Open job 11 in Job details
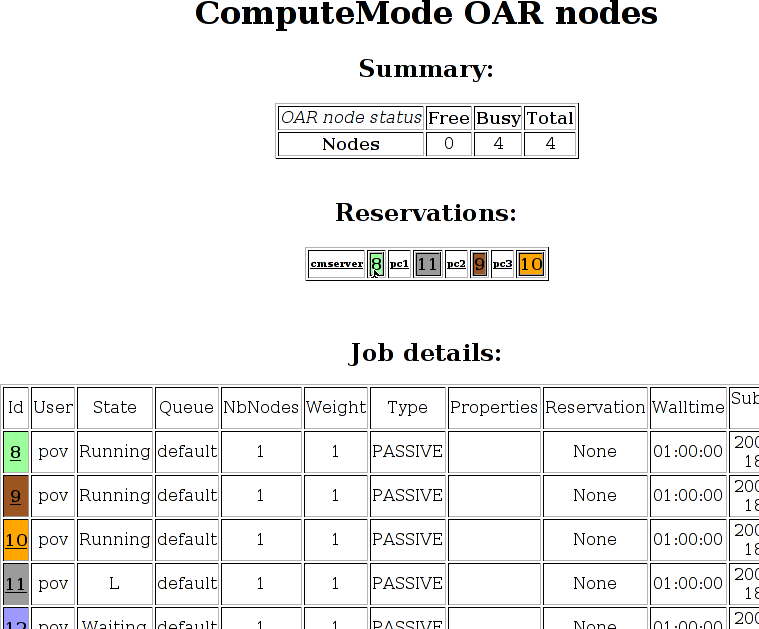 (x=16, y=584)
